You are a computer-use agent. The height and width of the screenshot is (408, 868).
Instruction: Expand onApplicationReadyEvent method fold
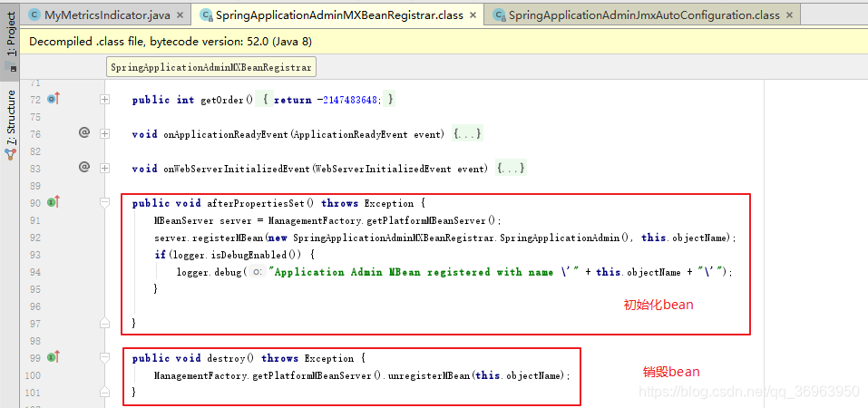point(105,134)
